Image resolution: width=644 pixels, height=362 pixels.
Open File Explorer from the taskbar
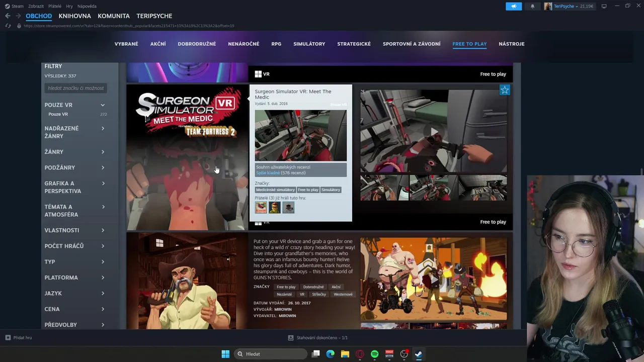point(345,354)
